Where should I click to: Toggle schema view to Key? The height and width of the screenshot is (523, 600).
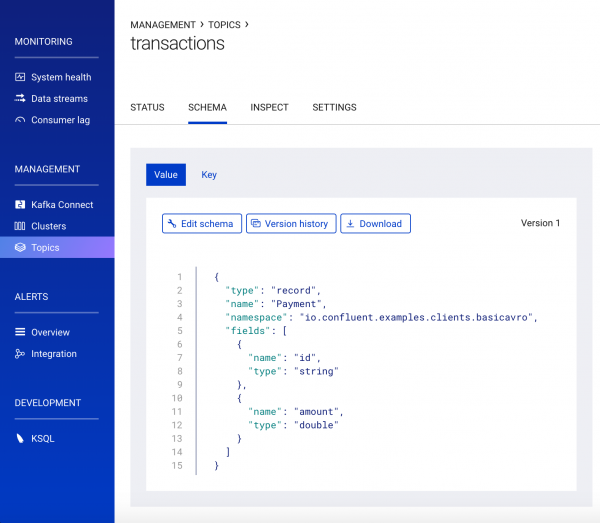pos(209,175)
